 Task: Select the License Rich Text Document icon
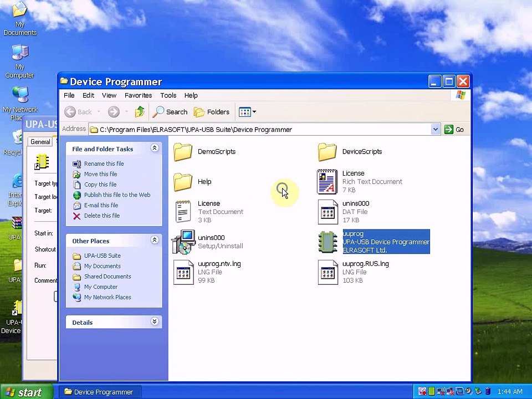328,182
